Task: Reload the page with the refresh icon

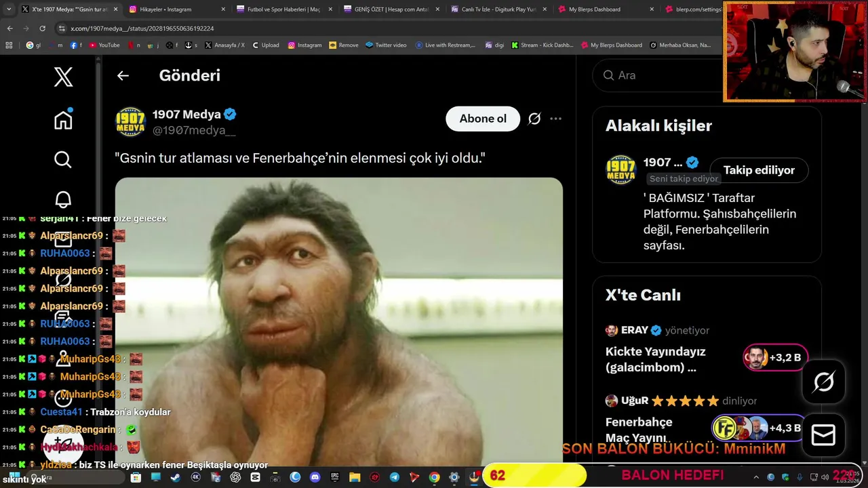Action: (42, 28)
